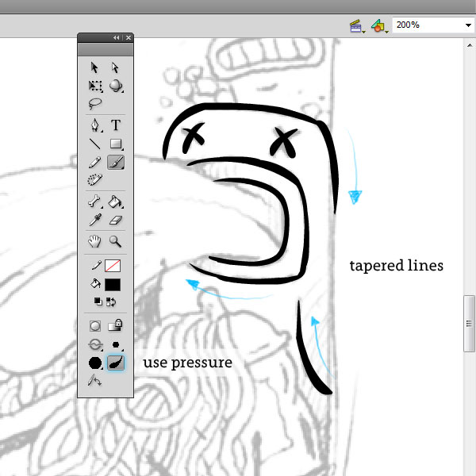
Task: Toggle the Lock Fill option
Action: pyautogui.click(x=115, y=325)
